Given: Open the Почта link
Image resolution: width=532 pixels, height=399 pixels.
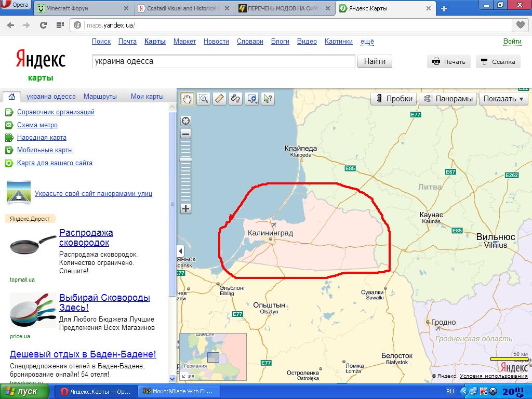Looking at the screenshot, I should point(127,42).
